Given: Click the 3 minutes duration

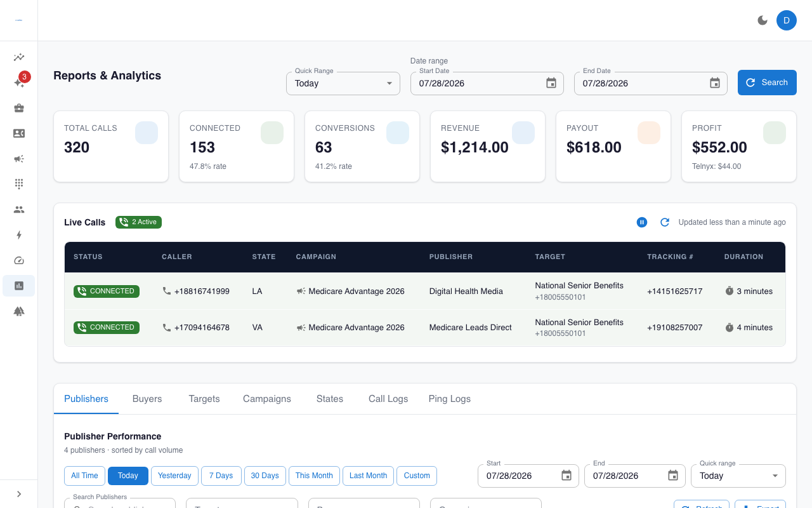Looking at the screenshot, I should point(755,291).
